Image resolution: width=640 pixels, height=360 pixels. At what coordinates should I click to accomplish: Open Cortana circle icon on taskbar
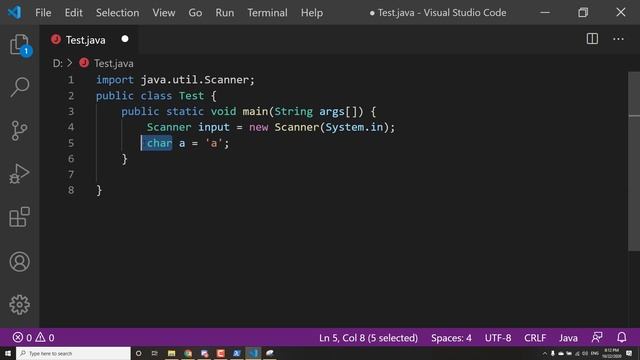(138, 353)
